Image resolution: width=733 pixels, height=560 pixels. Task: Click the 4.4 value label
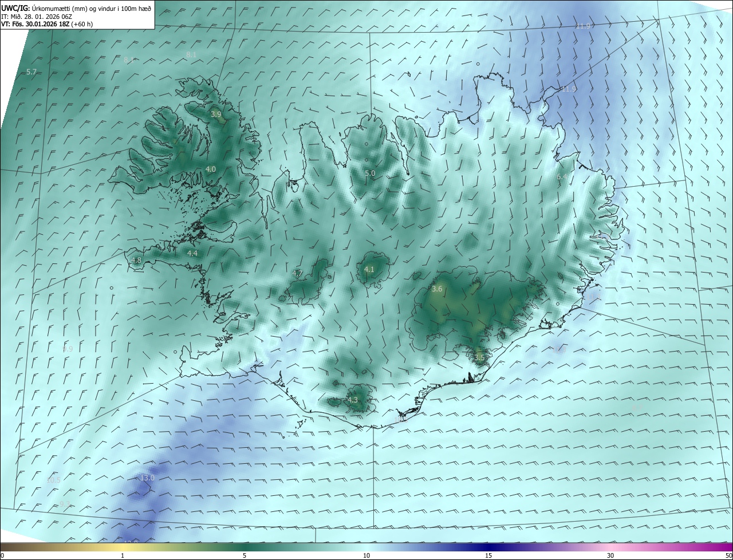192,253
